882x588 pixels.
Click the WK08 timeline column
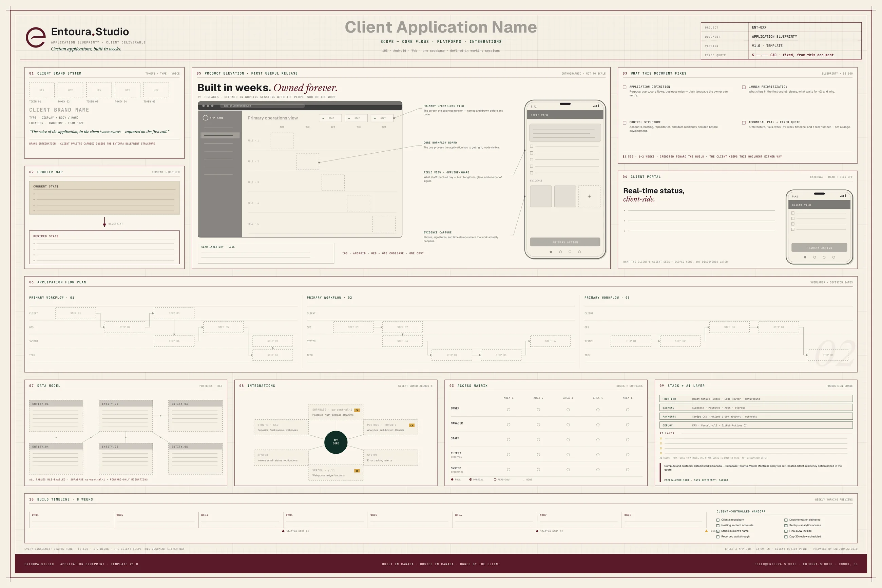664,520
